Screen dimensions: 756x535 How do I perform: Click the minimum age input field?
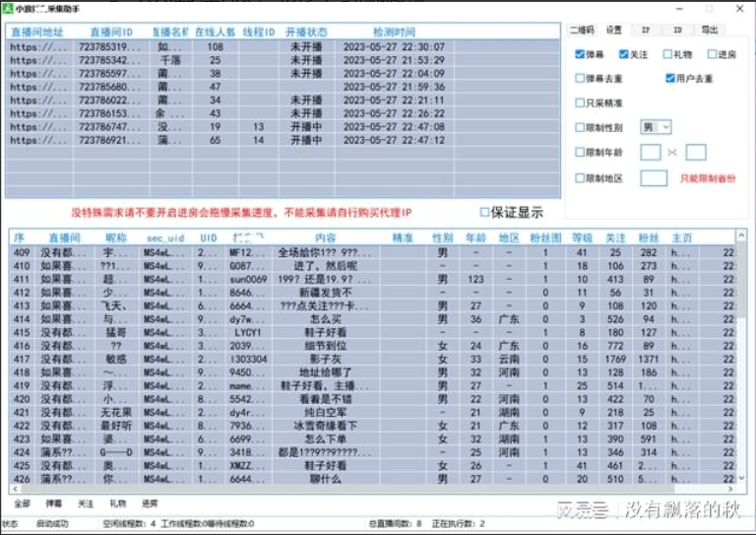(x=651, y=153)
